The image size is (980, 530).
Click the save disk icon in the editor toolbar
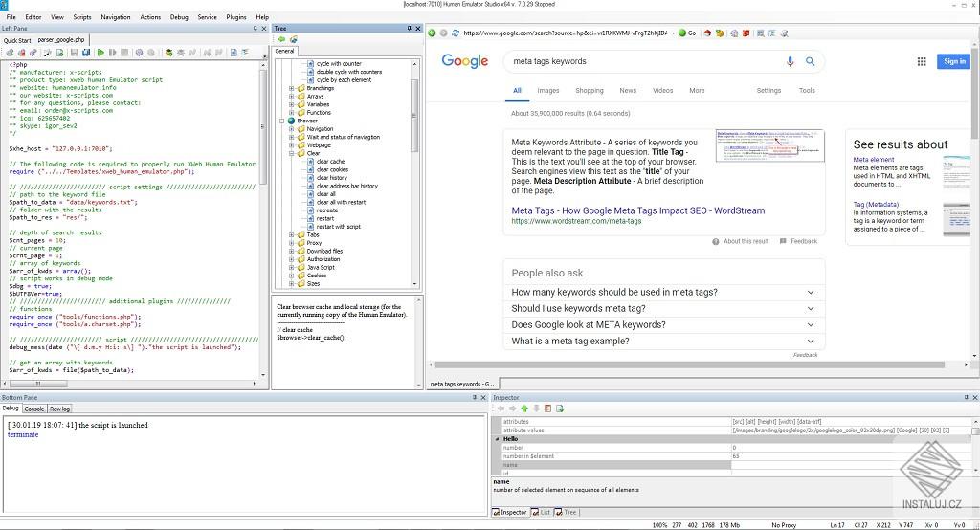[75, 54]
